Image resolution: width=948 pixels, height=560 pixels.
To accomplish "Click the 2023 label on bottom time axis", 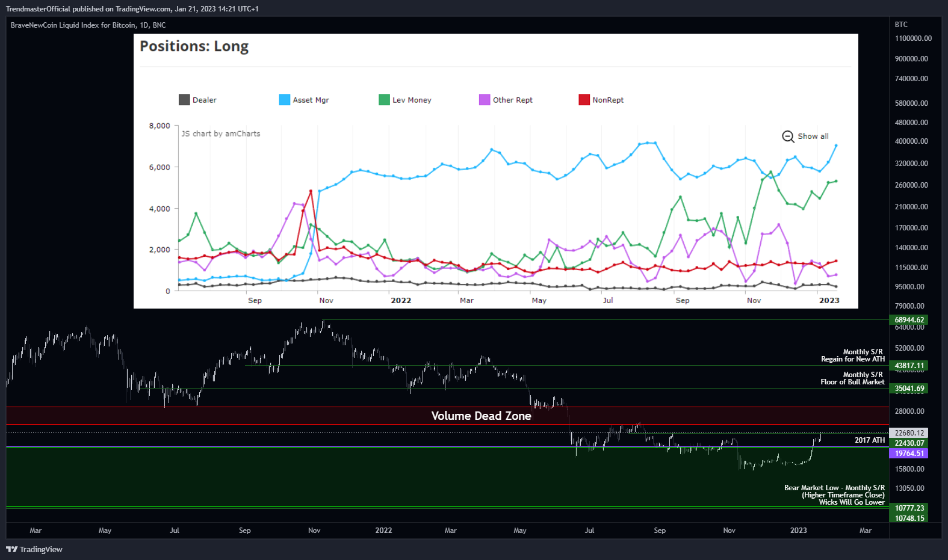I will [798, 531].
